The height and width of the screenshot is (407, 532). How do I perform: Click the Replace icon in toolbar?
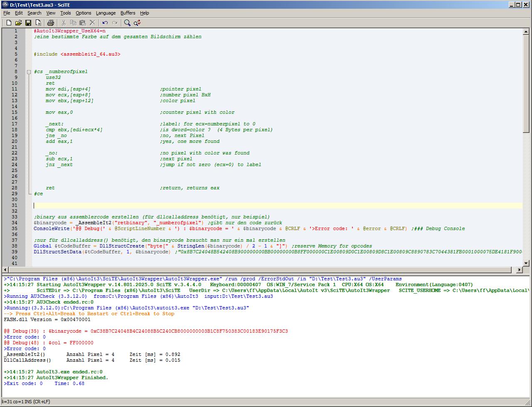click(137, 23)
